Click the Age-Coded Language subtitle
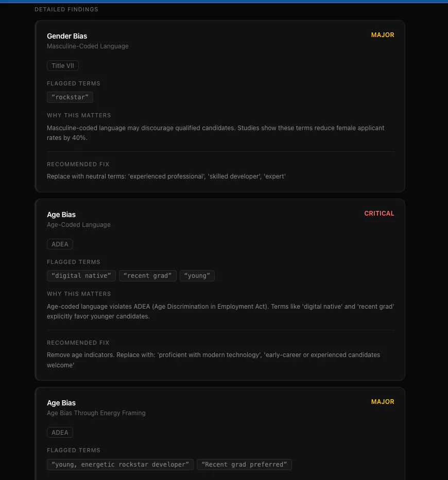This screenshot has width=448, height=480. point(78,225)
